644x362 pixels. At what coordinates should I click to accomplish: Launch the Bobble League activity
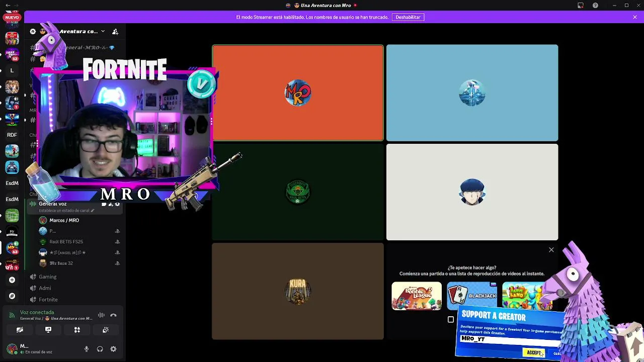[417, 296]
